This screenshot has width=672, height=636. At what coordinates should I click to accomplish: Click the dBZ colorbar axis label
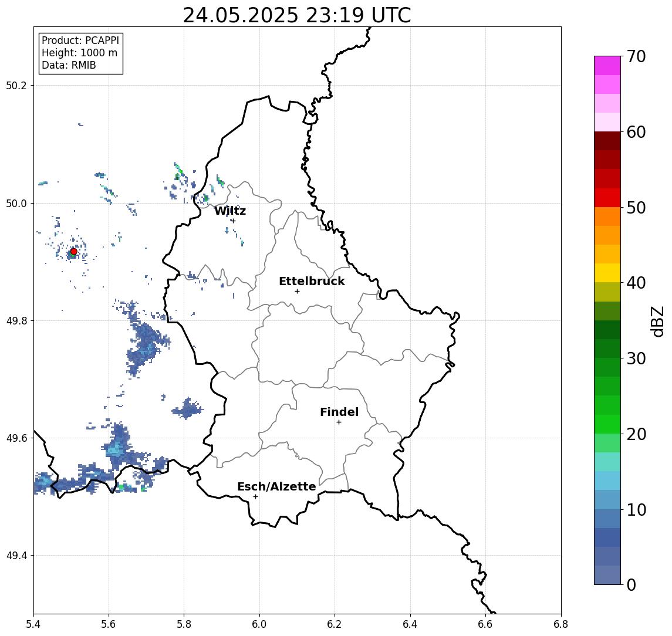click(657, 322)
